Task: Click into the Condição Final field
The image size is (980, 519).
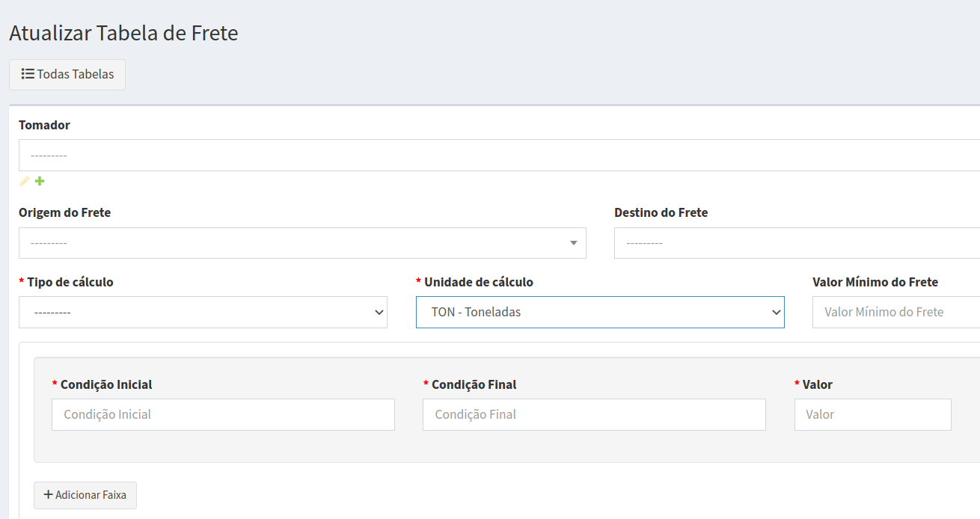Action: click(594, 414)
